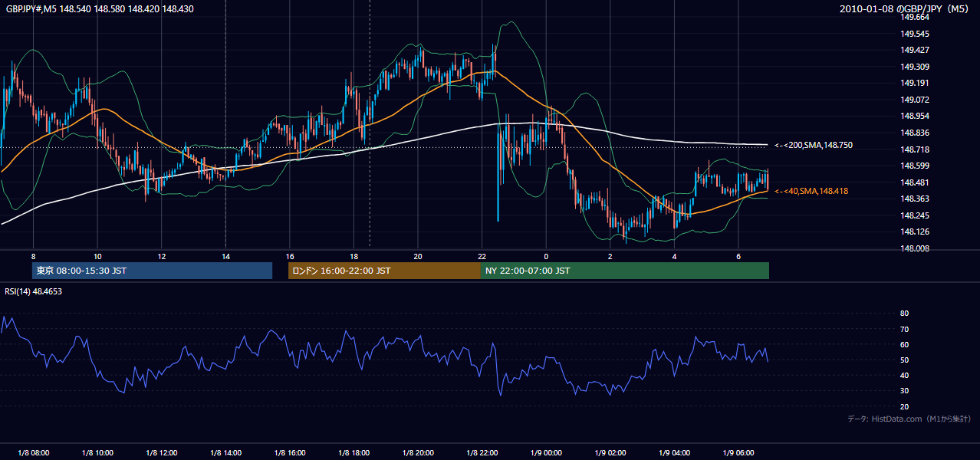The height and width of the screenshot is (460, 980).
Task: Click the 148.481 price axis label
Action: 915,182
